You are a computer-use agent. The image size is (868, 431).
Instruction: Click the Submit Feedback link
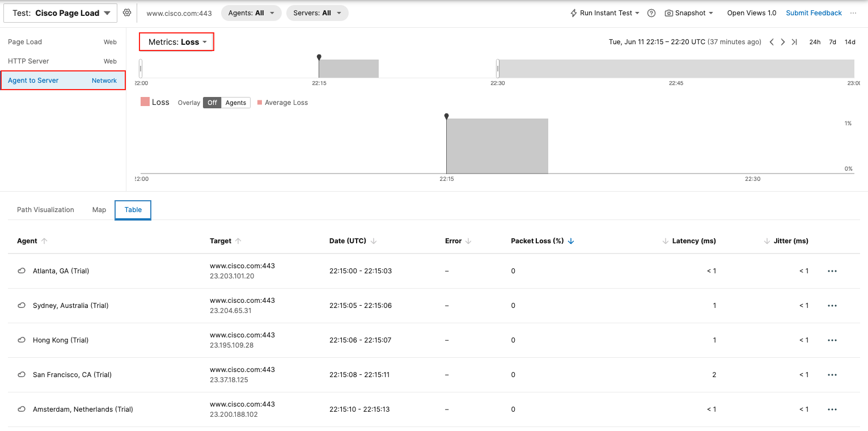814,13
